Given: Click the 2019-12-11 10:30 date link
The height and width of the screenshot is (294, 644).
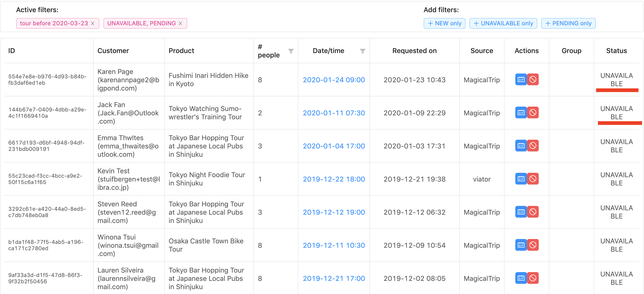Looking at the screenshot, I should point(334,245).
